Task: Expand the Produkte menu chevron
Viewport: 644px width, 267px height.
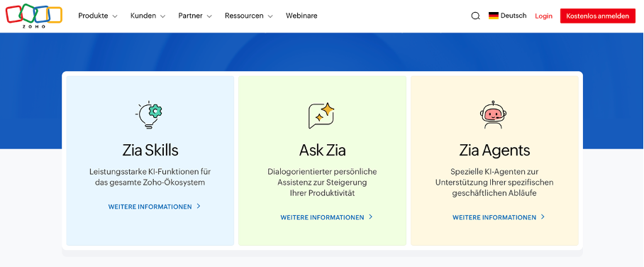Action: pos(115,16)
